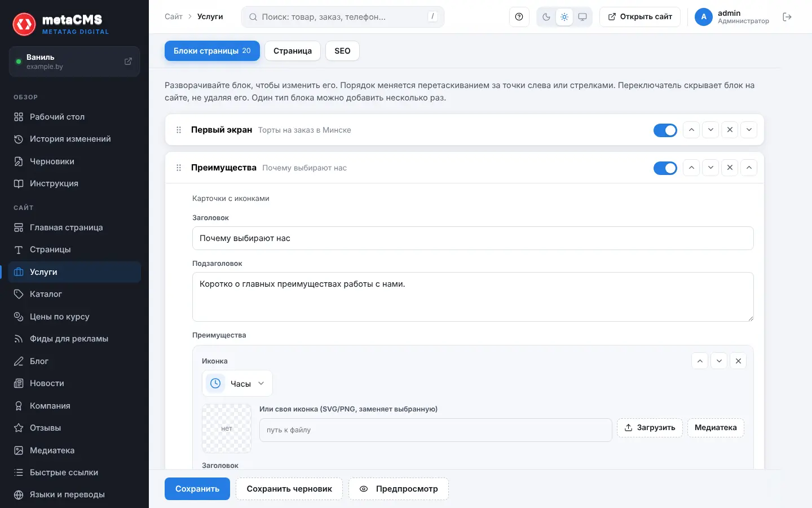The height and width of the screenshot is (508, 812).
Task: Expand the Первый экран block
Action: (x=749, y=130)
